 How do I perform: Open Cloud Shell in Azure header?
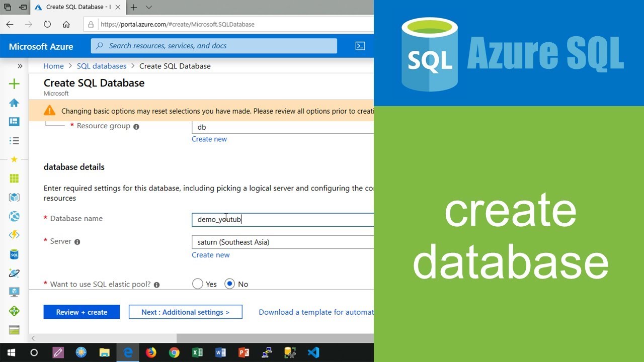point(360,46)
